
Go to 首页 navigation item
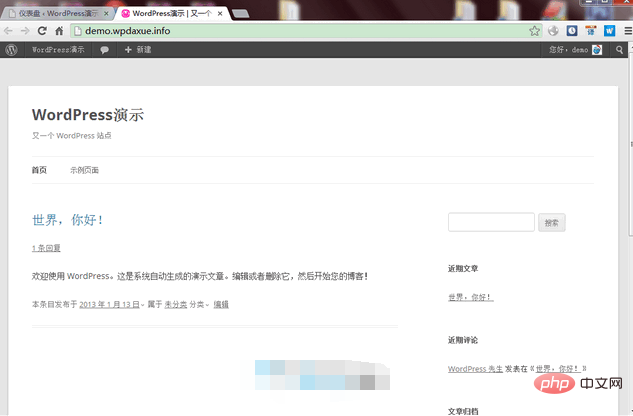coord(39,170)
